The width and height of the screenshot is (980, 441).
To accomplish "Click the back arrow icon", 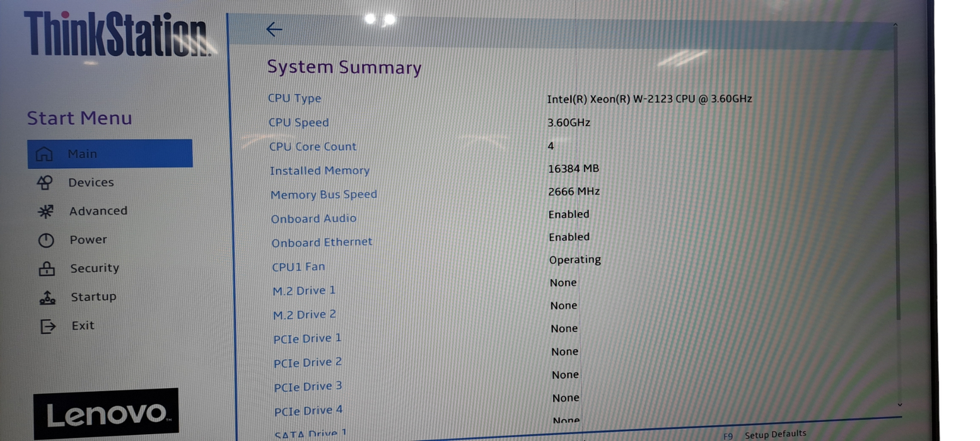I will click(274, 29).
